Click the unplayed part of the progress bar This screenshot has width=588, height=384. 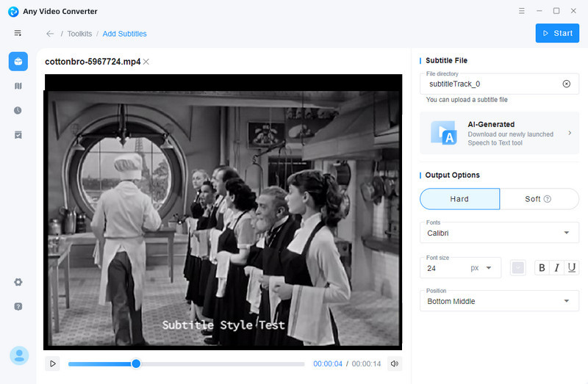tap(223, 363)
